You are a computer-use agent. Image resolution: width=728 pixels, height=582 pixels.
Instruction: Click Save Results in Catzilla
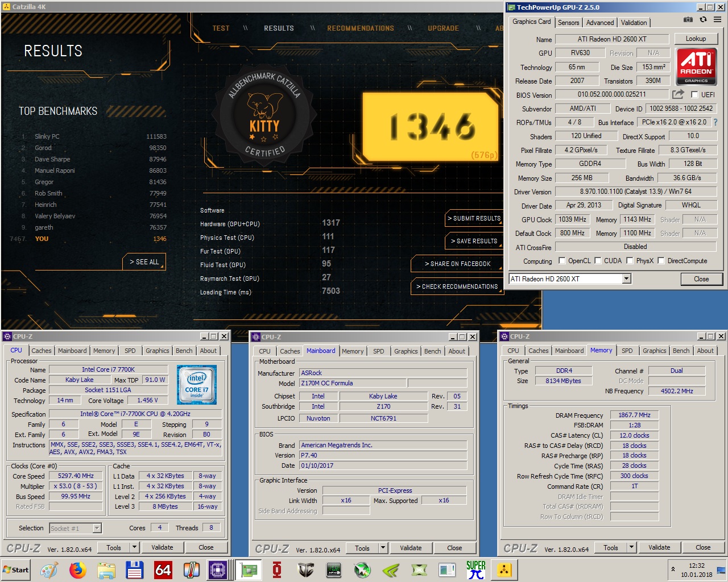[x=474, y=241]
